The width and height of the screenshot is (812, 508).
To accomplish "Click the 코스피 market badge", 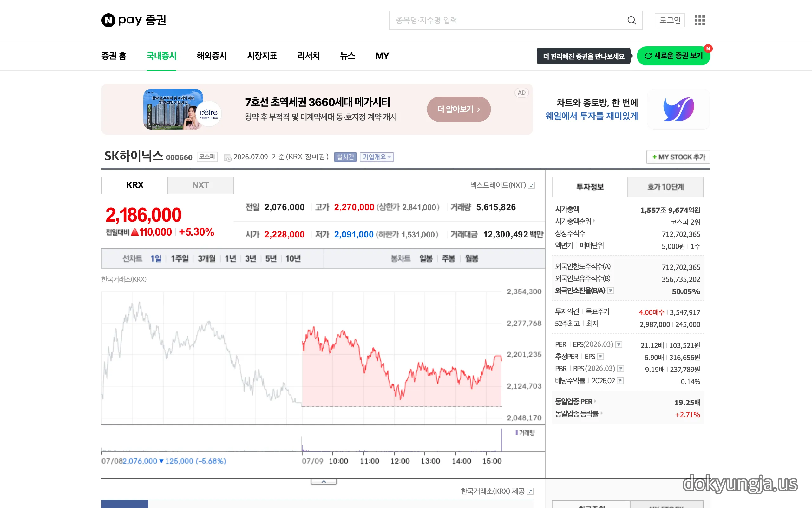I will tap(207, 157).
